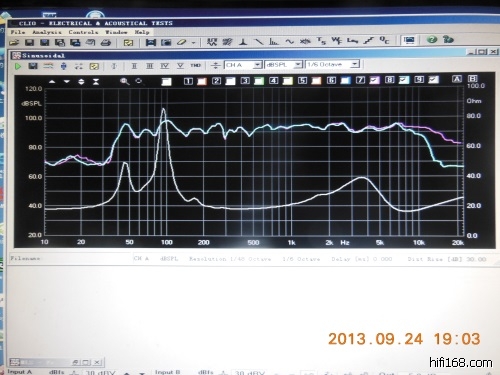Open the T&S parameters toolbar icon
This screenshot has width=500, height=375.
[321, 41]
